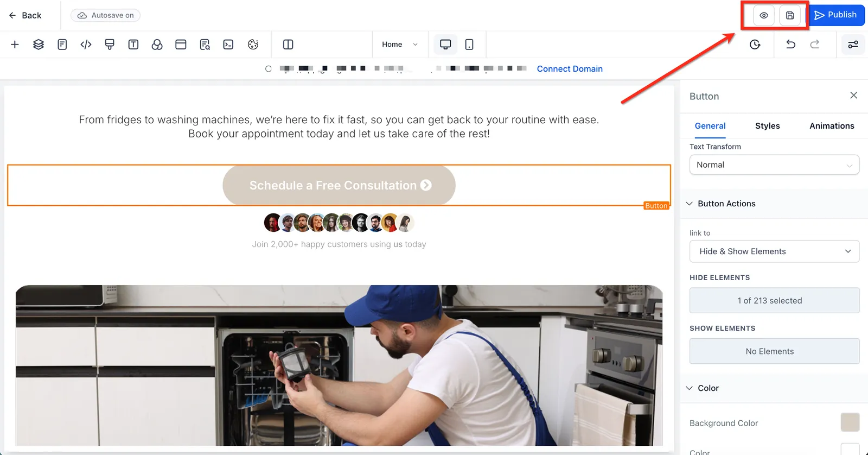
Task: Click the preview eye icon
Action: (764, 15)
